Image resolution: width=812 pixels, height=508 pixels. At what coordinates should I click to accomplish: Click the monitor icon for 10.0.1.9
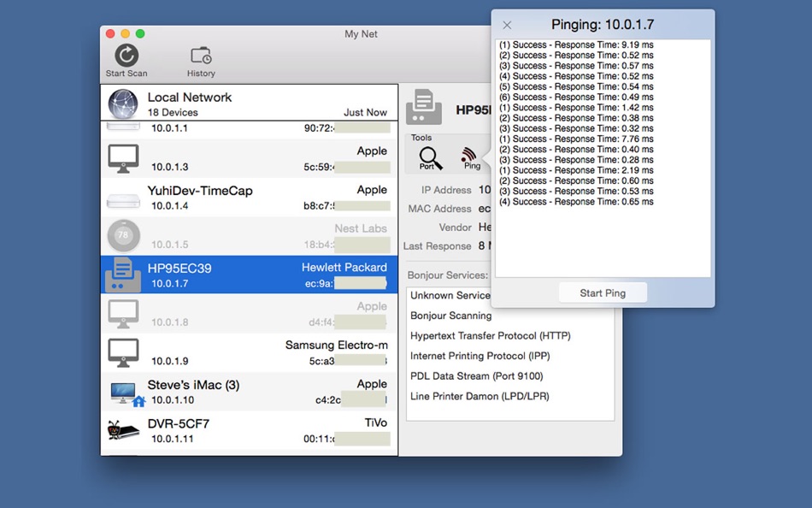pyautogui.click(x=123, y=353)
